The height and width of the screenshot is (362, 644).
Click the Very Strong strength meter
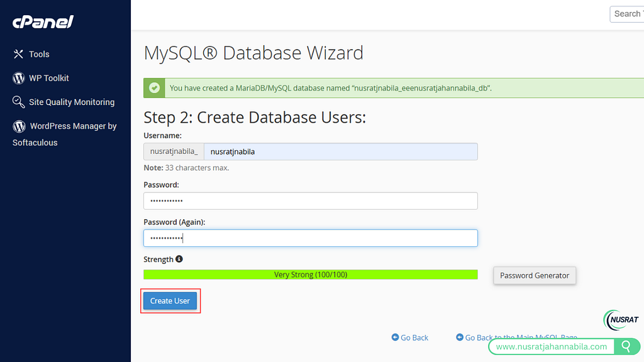(x=311, y=275)
